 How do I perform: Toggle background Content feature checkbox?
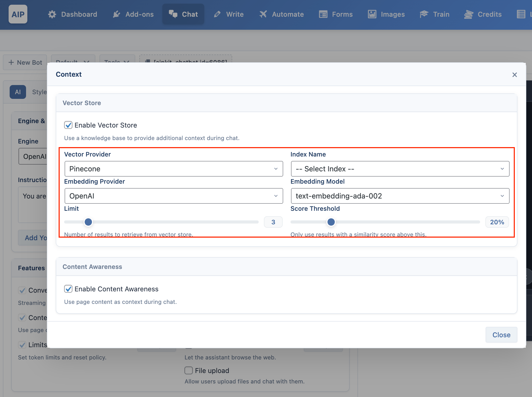[22, 318]
